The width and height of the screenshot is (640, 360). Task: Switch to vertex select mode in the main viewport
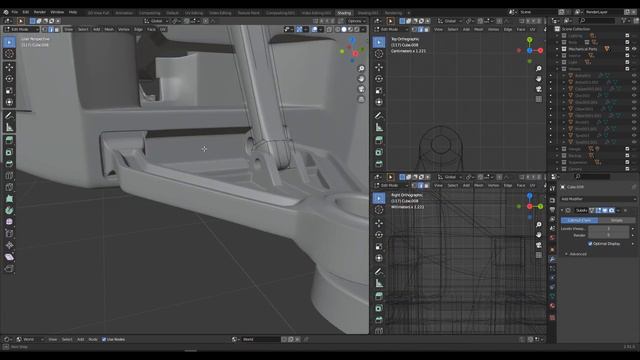(44, 29)
